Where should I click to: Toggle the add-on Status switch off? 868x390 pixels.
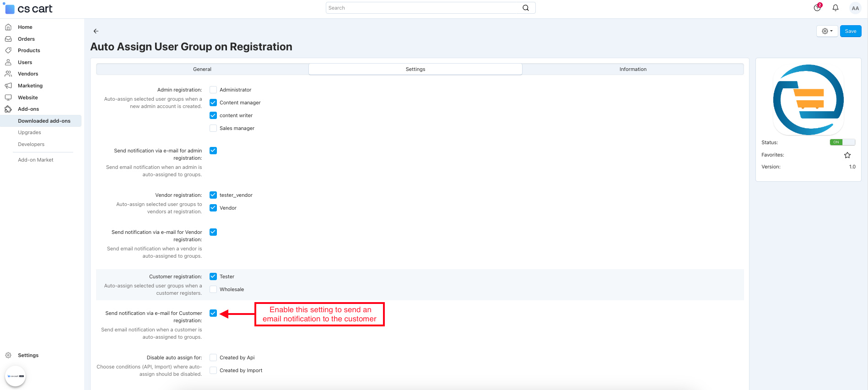click(842, 142)
